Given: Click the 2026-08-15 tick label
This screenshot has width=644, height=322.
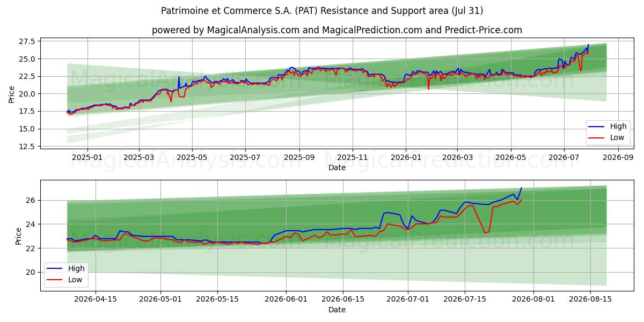Looking at the screenshot, I should (590, 301).
